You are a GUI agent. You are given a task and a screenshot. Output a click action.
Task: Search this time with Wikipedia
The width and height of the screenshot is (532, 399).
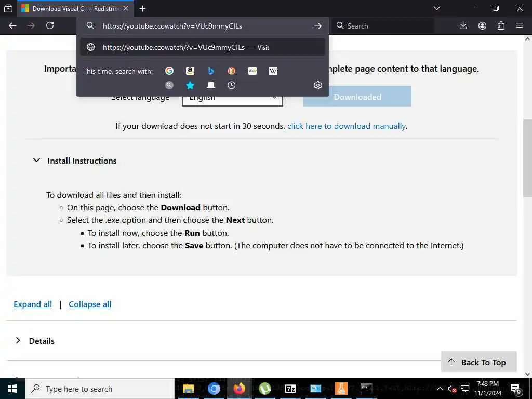(x=273, y=71)
